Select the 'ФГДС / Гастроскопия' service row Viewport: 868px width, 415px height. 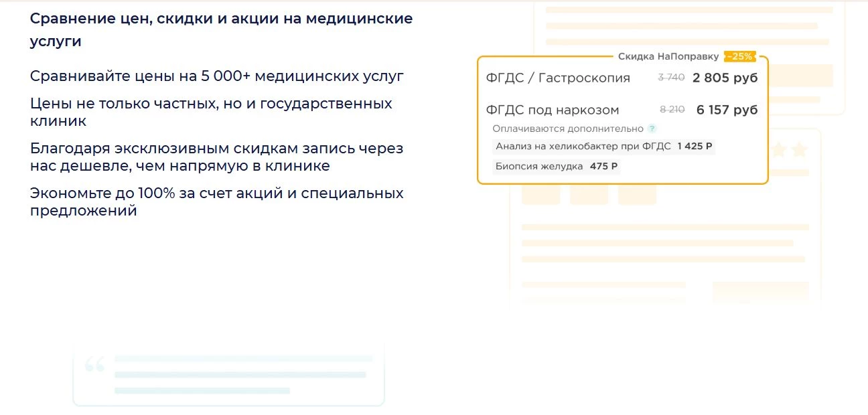[557, 78]
